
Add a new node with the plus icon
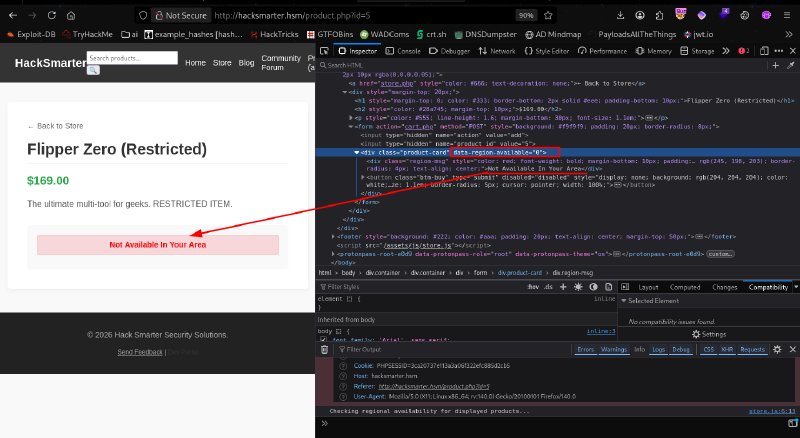[x=776, y=65]
